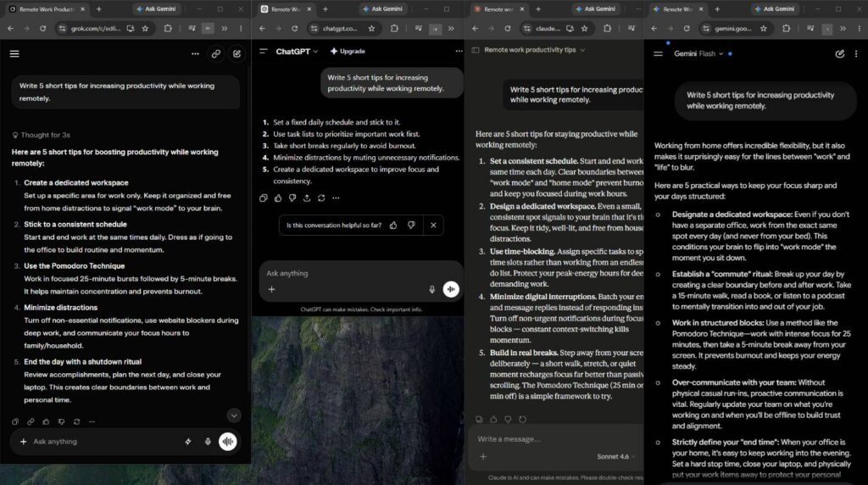Screen dimensions: 868x485
Task: Give thumbs up on Claude response
Action: pyautogui.click(x=493, y=420)
